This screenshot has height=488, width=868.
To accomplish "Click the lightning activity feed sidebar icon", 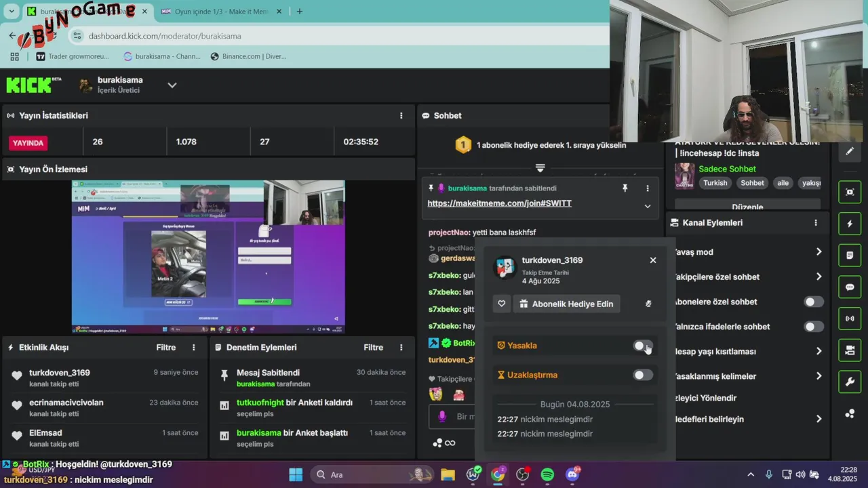I will 850,224.
